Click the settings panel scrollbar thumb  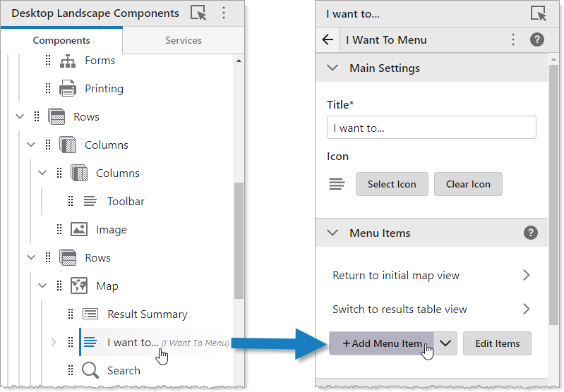click(x=553, y=195)
